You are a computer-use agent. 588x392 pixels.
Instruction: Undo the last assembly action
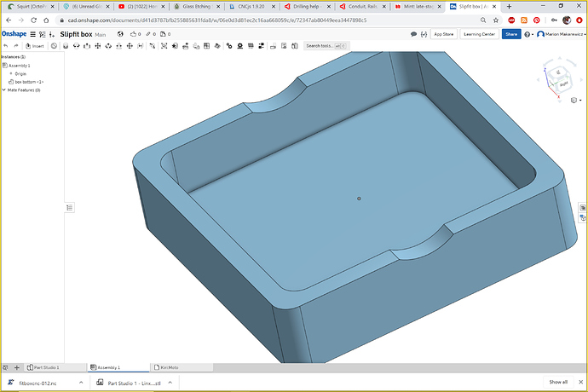(6, 46)
